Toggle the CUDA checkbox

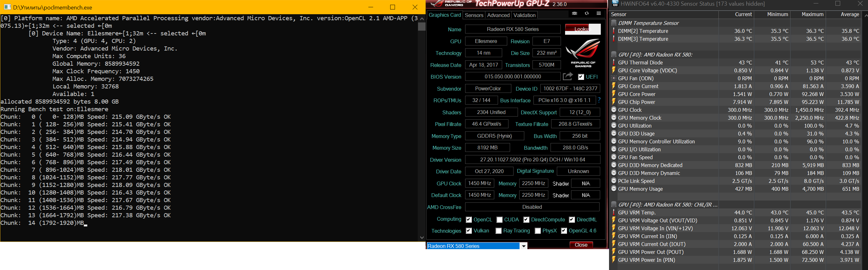click(x=499, y=219)
